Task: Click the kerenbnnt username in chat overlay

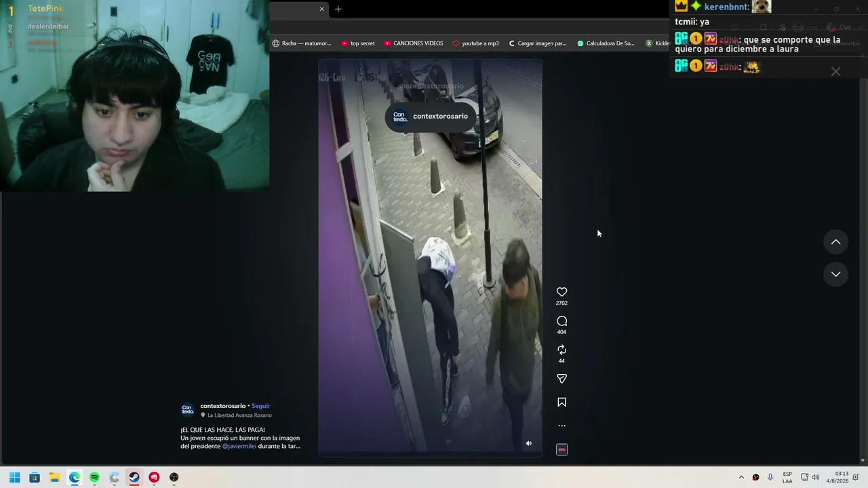Action: tap(726, 7)
